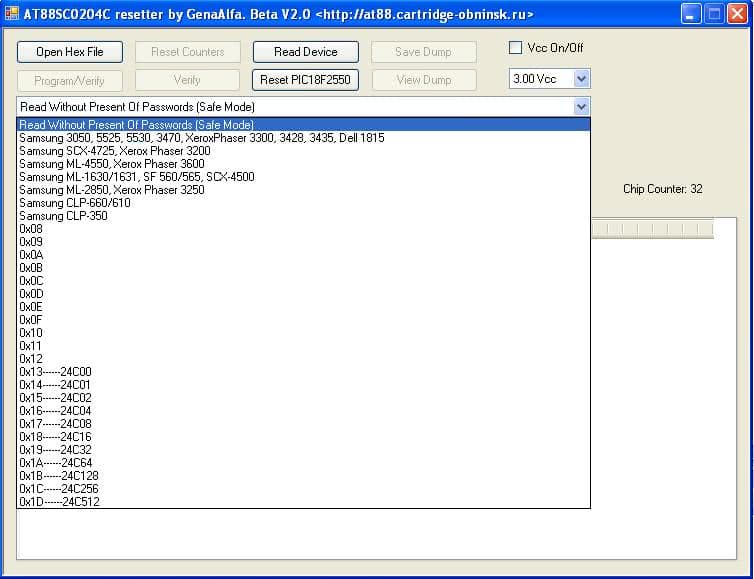The height and width of the screenshot is (579, 754).
Task: Select the 0x0E list item
Action: (x=303, y=307)
